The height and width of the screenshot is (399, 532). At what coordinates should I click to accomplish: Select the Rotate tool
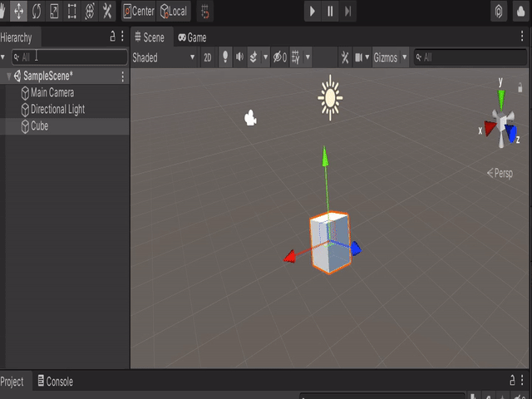pyautogui.click(x=37, y=11)
